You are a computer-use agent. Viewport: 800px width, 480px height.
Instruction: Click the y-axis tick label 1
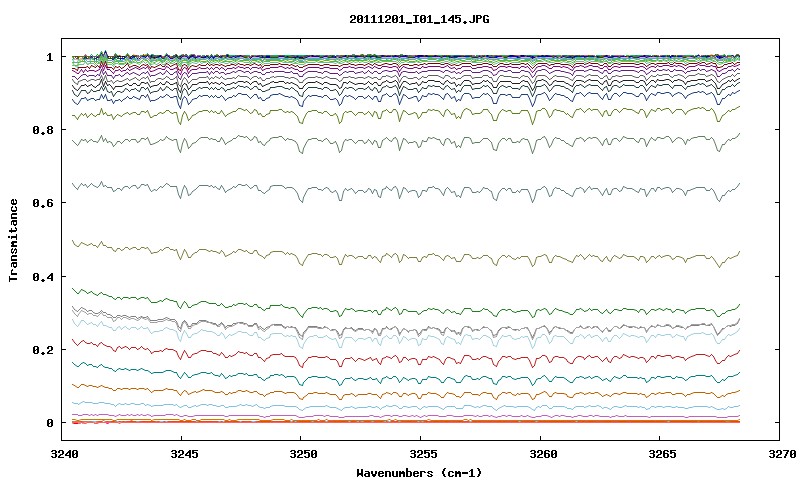[x=50, y=57]
